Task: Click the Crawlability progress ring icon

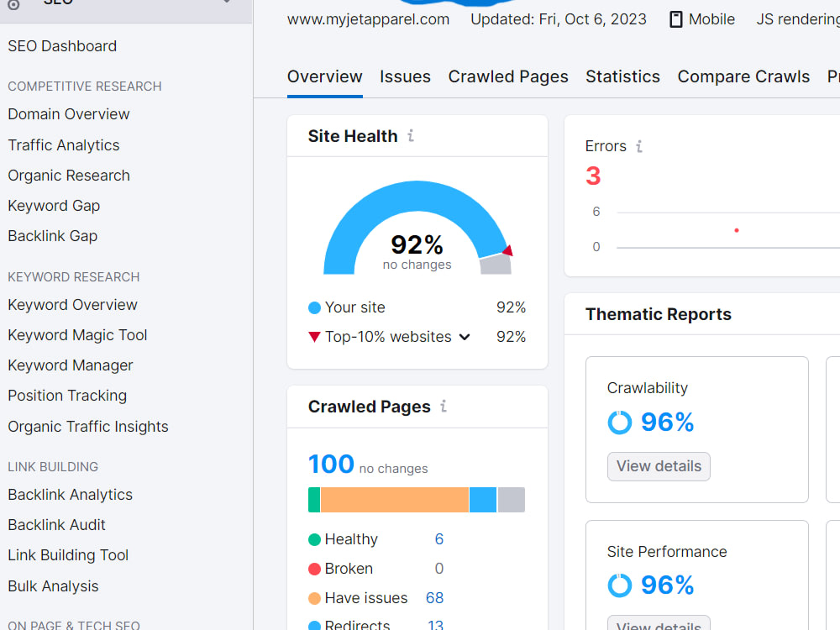Action: [620, 423]
